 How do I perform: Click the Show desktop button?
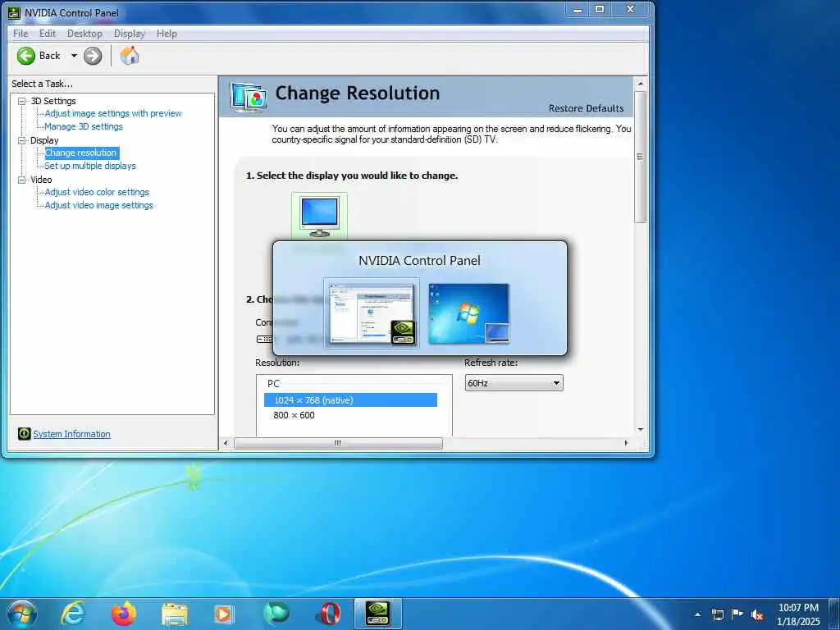pyautogui.click(x=834, y=614)
